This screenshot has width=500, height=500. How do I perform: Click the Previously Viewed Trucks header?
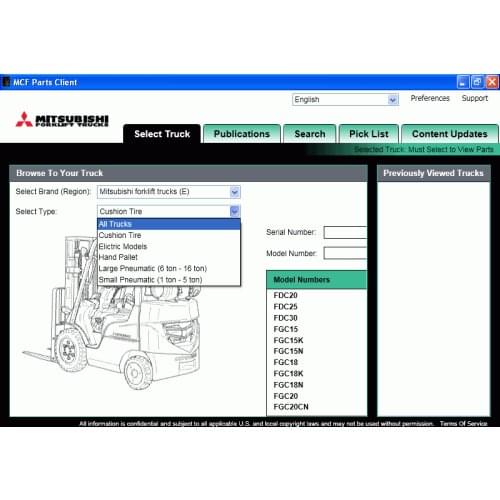pyautogui.click(x=433, y=173)
